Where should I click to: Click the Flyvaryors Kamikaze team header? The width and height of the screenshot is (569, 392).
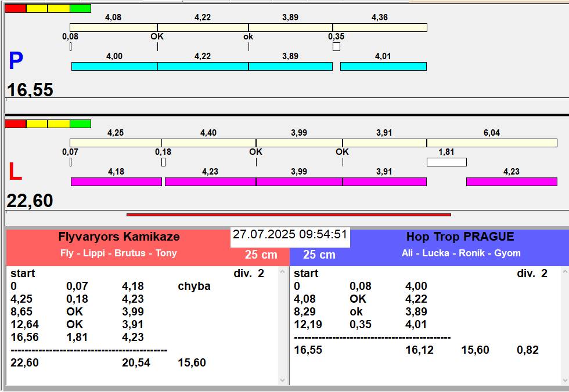pos(119,237)
